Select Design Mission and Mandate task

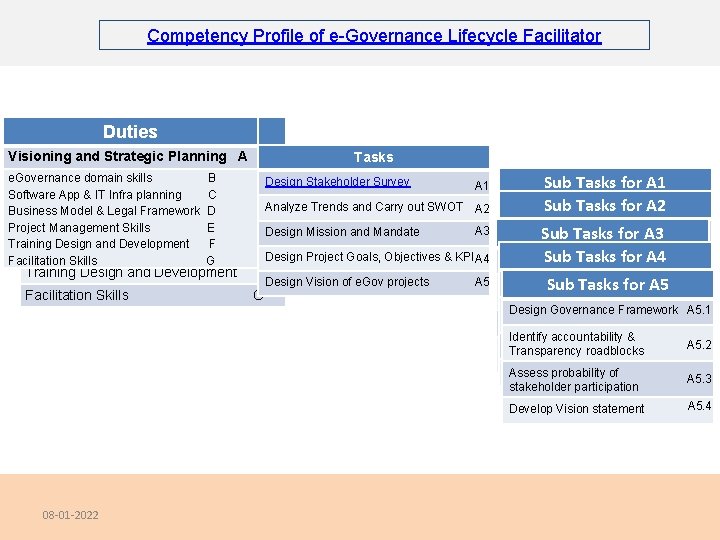coord(374,232)
